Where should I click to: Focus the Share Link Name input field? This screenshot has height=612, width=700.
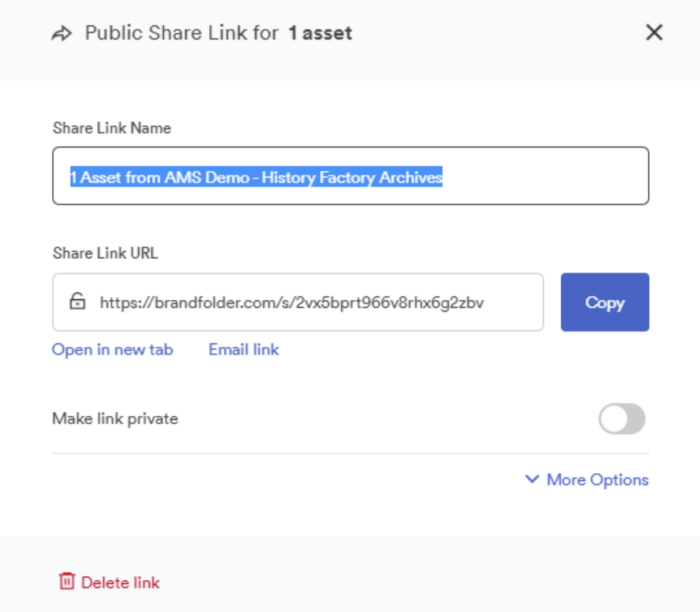click(351, 176)
